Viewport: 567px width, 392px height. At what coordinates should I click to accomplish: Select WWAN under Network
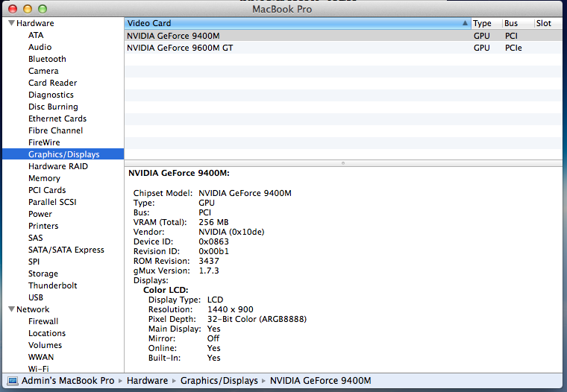coord(41,357)
